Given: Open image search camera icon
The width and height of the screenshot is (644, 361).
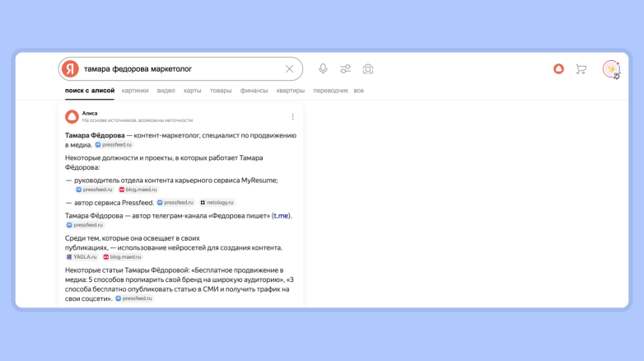Looking at the screenshot, I should [x=368, y=68].
